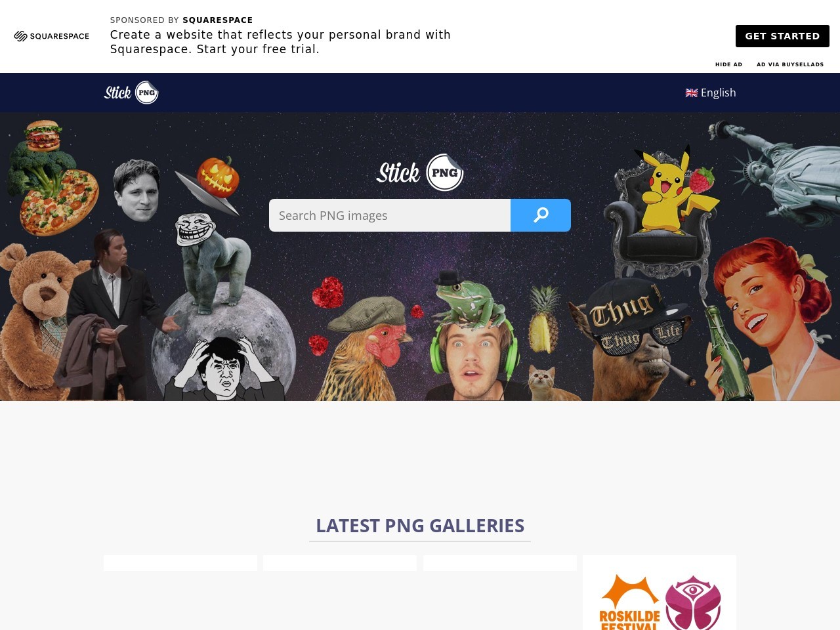Click the UK flag icon

(x=692, y=93)
